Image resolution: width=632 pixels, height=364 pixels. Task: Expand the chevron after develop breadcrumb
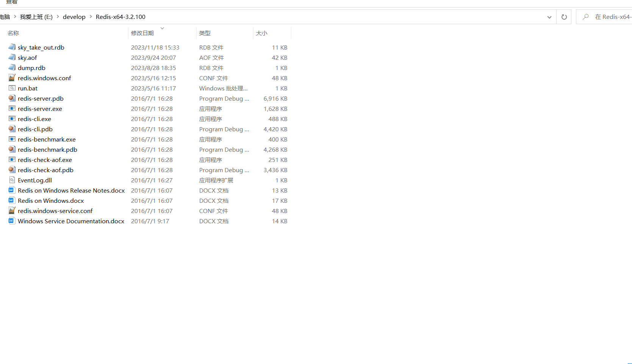[x=91, y=17]
